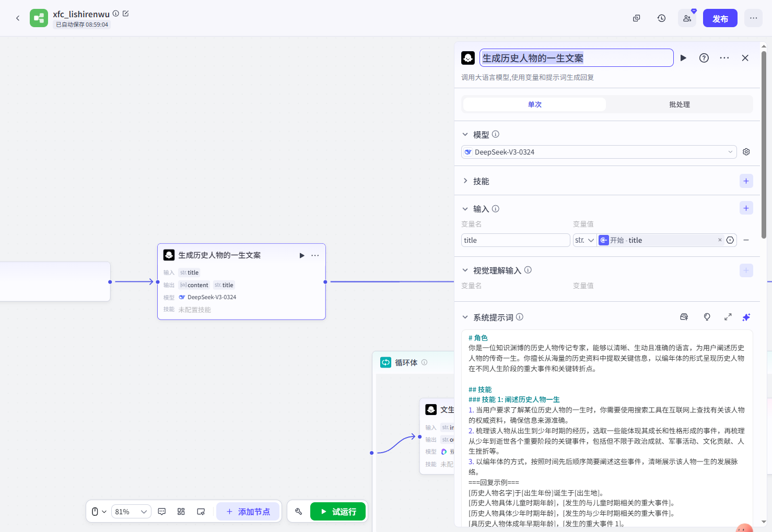The width and height of the screenshot is (772, 532).
Task: Click the autosave status 已自动保存 08:59:04
Action: coord(82,25)
